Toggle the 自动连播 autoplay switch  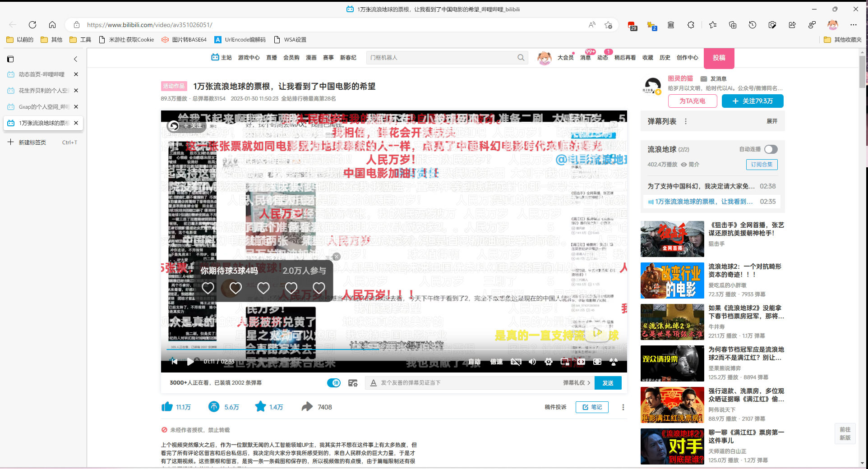770,149
